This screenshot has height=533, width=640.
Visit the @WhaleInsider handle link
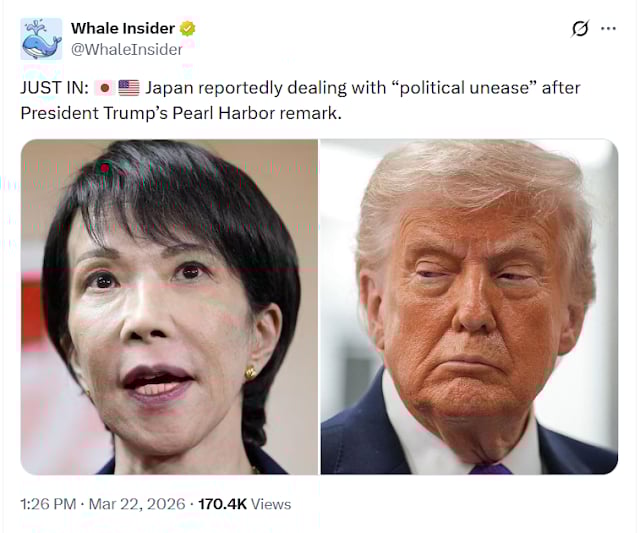point(127,49)
